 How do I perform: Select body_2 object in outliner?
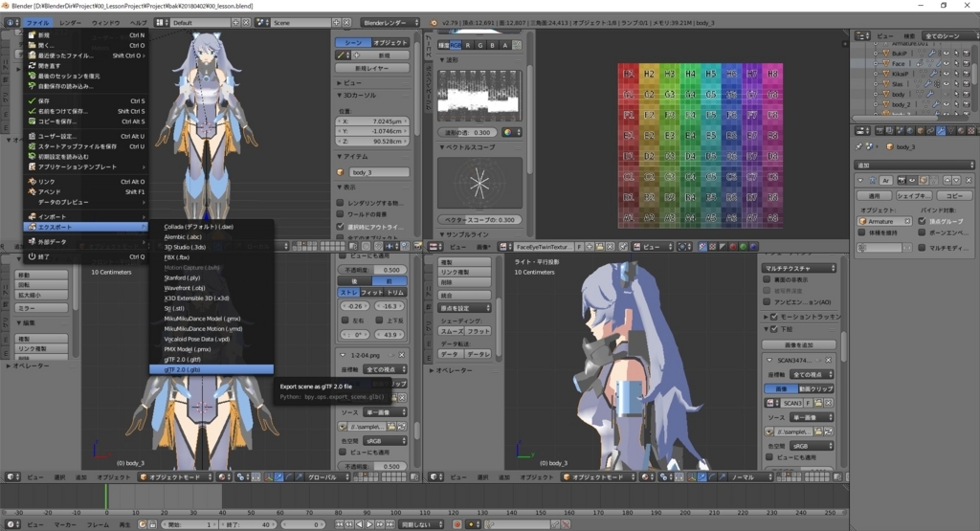tap(901, 104)
